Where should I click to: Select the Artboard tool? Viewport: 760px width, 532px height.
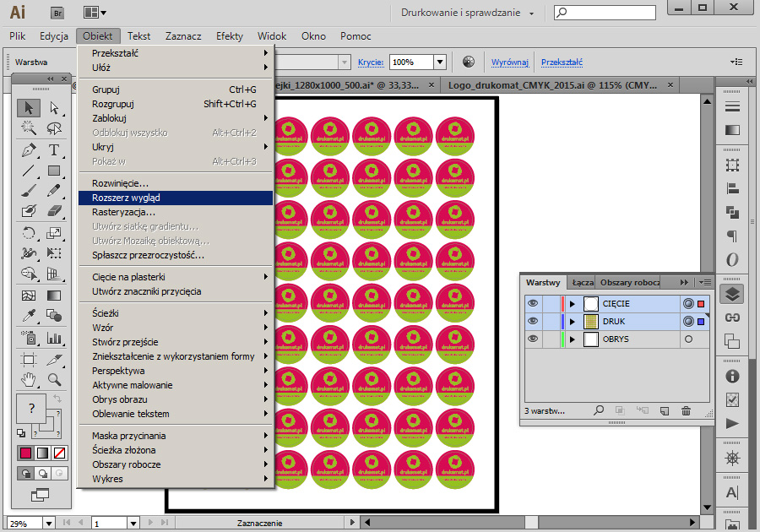[x=29, y=360]
